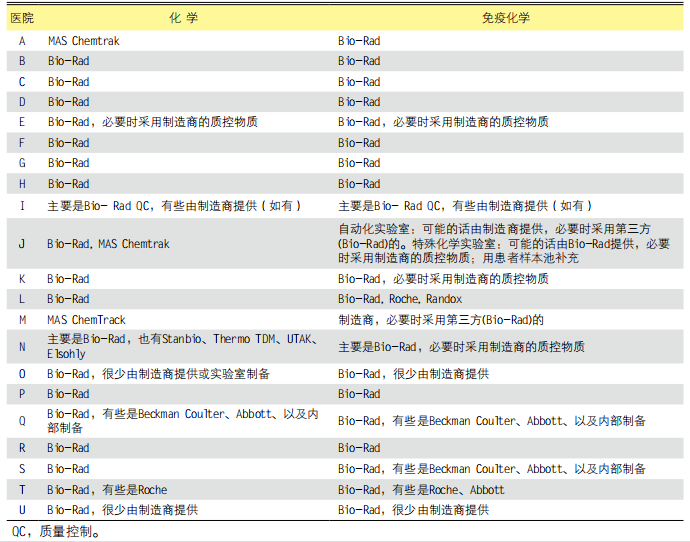Click the 制造商,必要时采用第三方(Bio-Rad)的 cell
Viewport: 690px width, 542px height.
click(x=441, y=320)
